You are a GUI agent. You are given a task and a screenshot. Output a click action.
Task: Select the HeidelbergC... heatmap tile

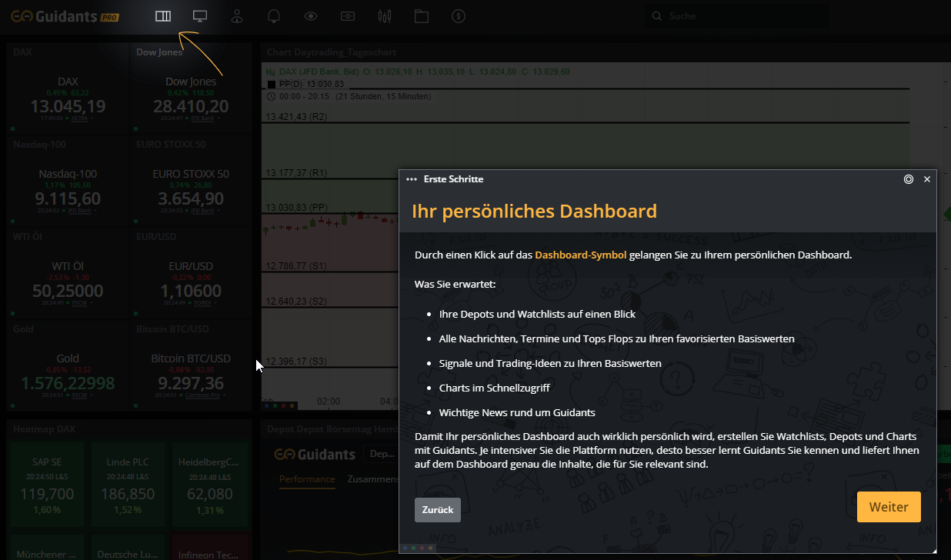pyautogui.click(x=210, y=483)
